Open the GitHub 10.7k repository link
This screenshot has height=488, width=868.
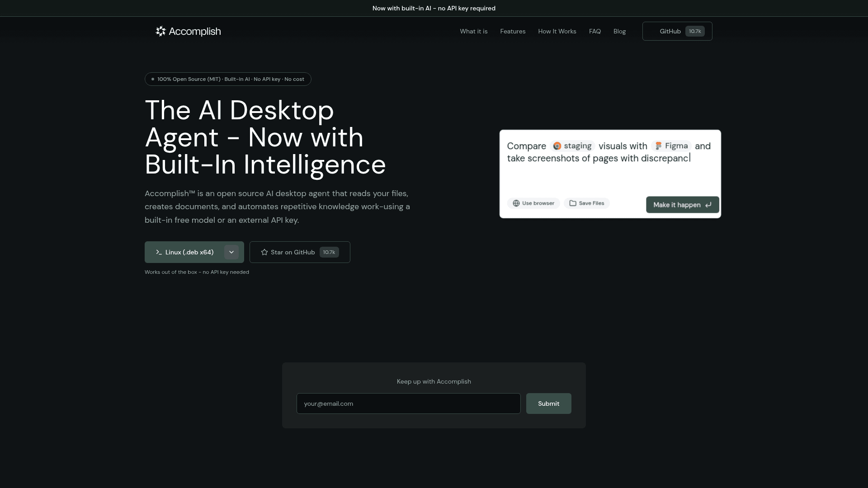pos(677,31)
